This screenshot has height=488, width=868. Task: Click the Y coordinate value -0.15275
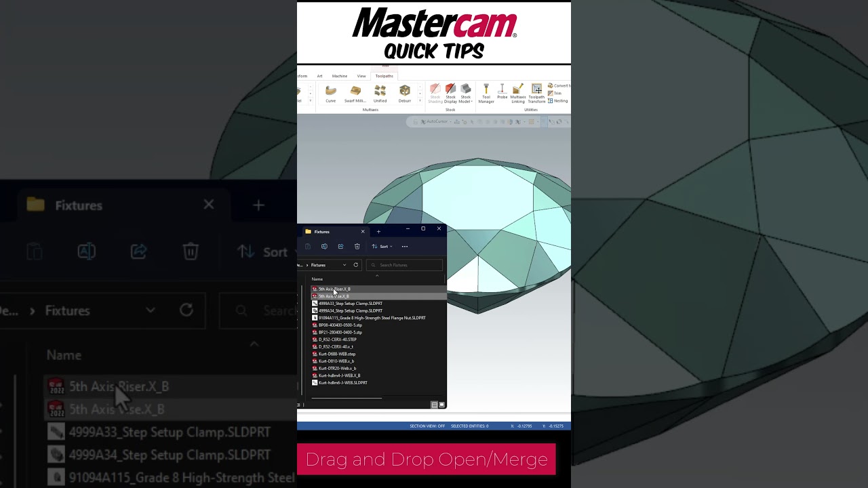(556, 426)
